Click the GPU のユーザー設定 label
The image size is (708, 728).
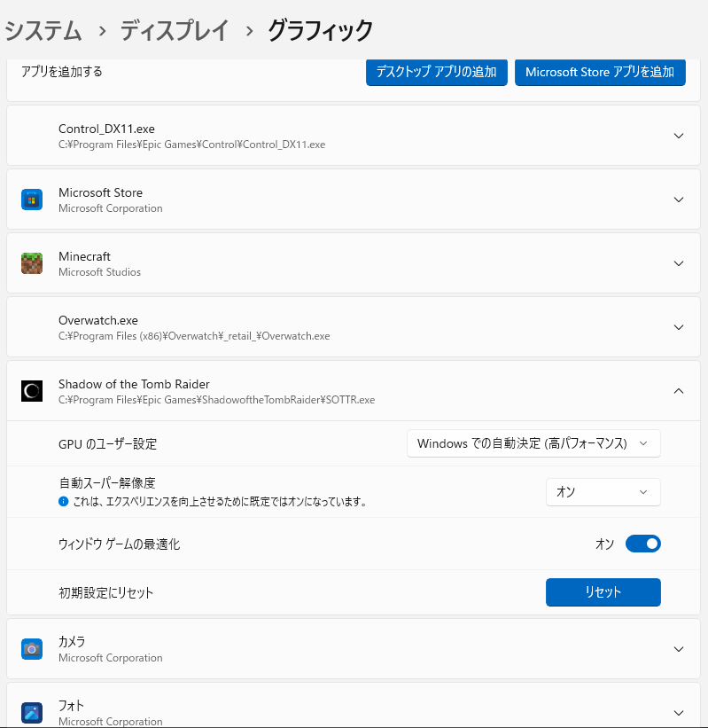tap(107, 444)
